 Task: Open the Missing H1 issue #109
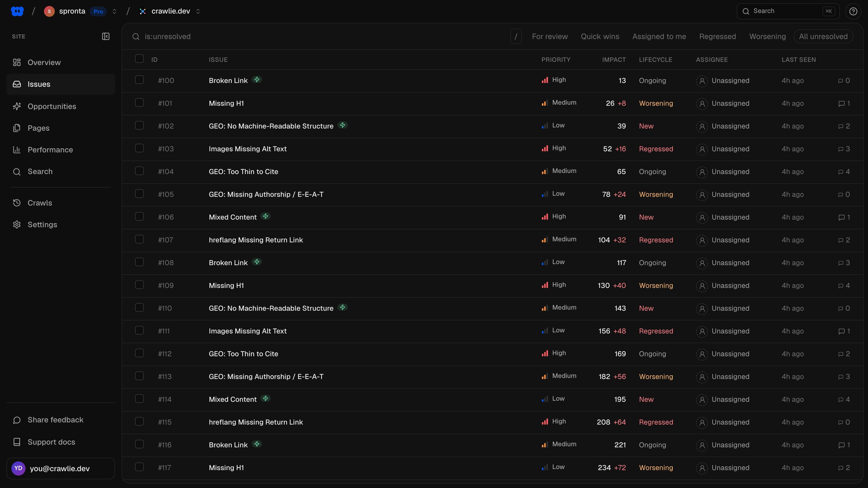coord(226,285)
